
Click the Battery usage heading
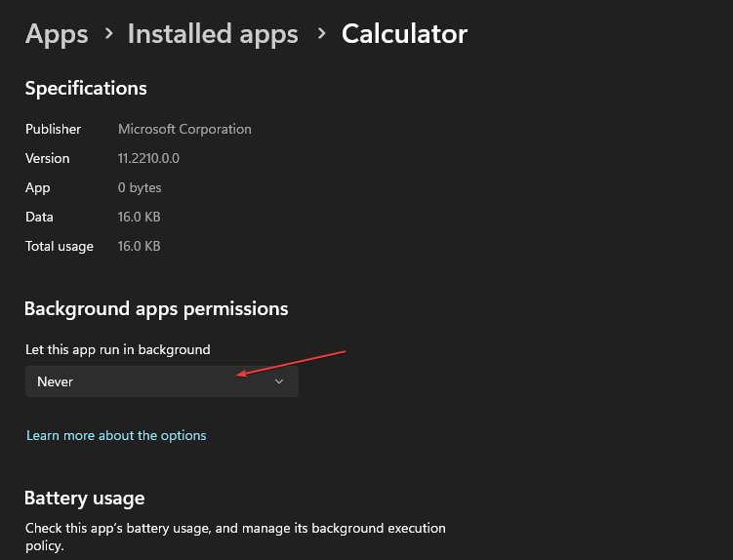(84, 498)
